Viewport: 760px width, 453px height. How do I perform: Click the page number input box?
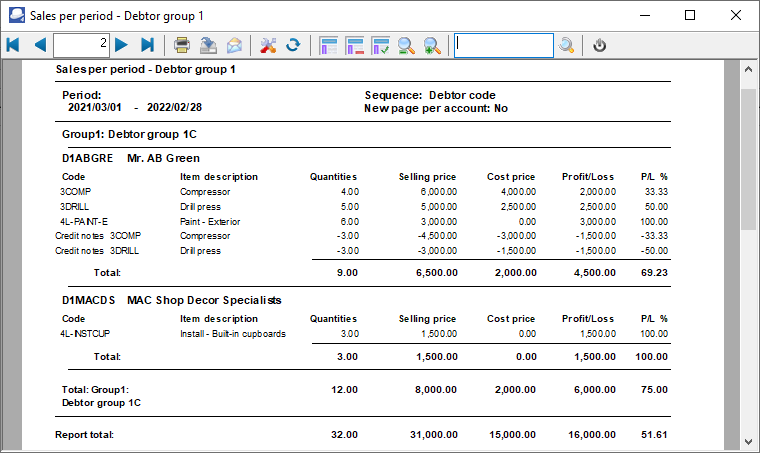click(81, 45)
